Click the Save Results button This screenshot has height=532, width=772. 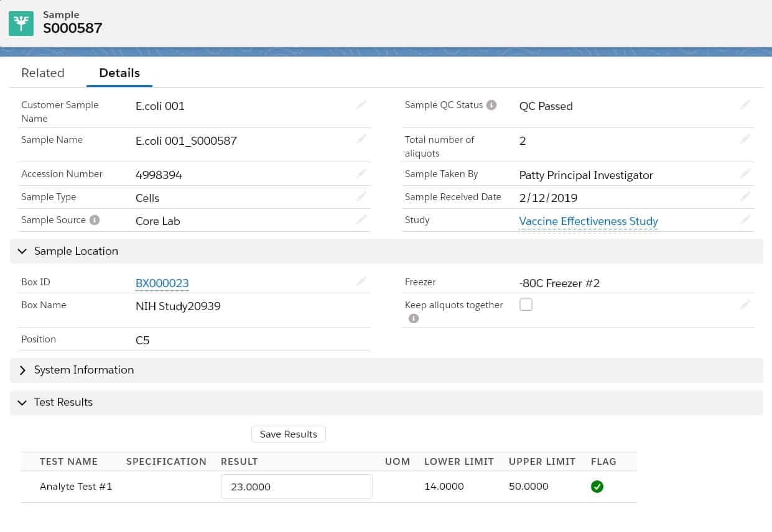point(288,434)
